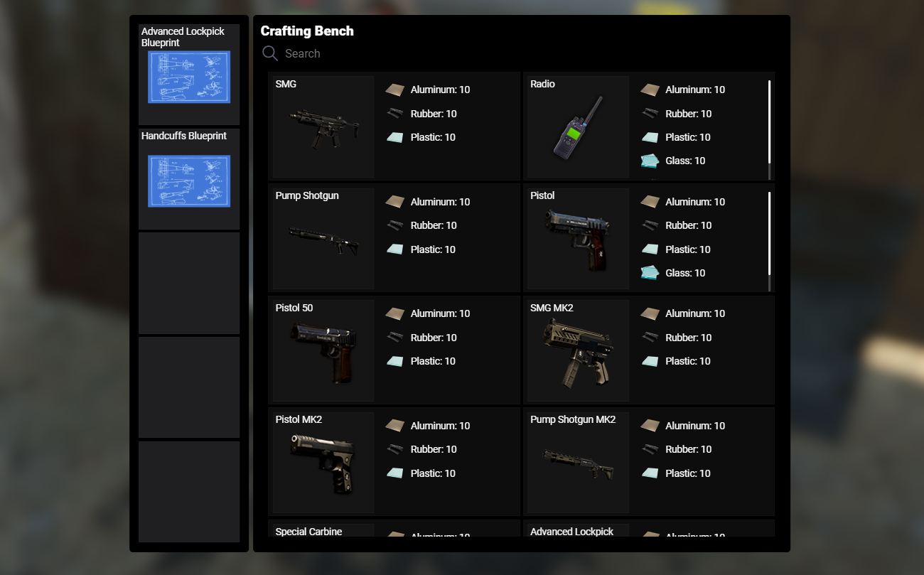This screenshot has width=924, height=575.
Task: Select the Special Carbine entry
Action: [394, 528]
